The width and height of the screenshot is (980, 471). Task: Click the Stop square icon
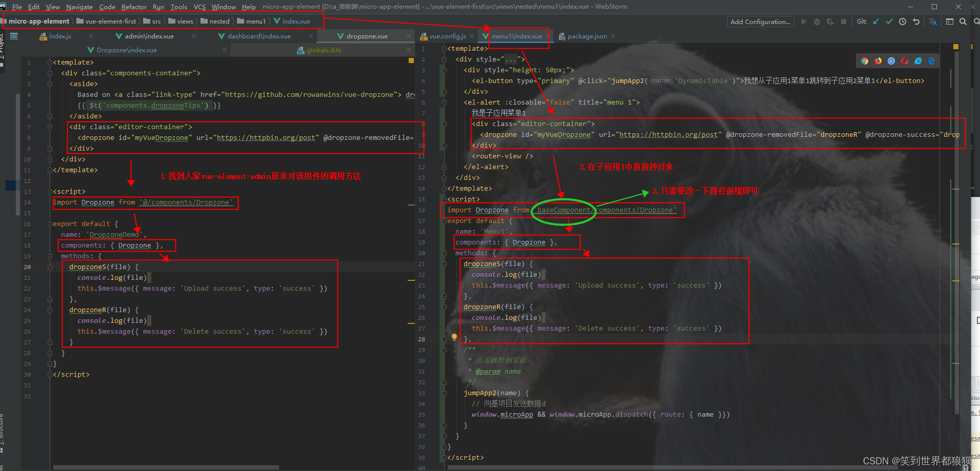click(x=844, y=22)
